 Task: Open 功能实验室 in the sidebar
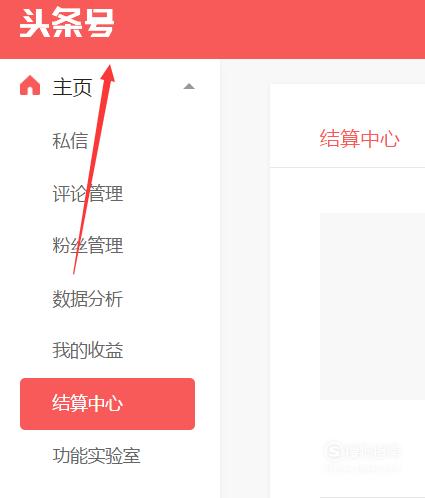[x=96, y=456]
